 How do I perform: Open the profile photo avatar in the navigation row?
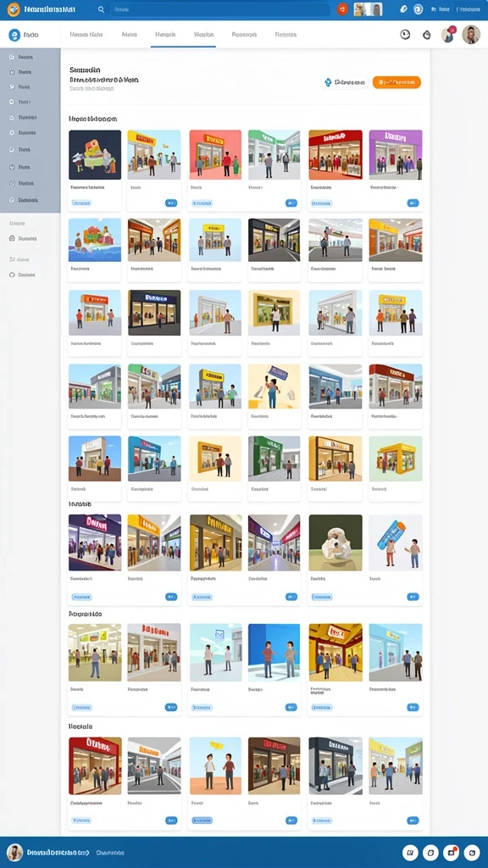[471, 34]
